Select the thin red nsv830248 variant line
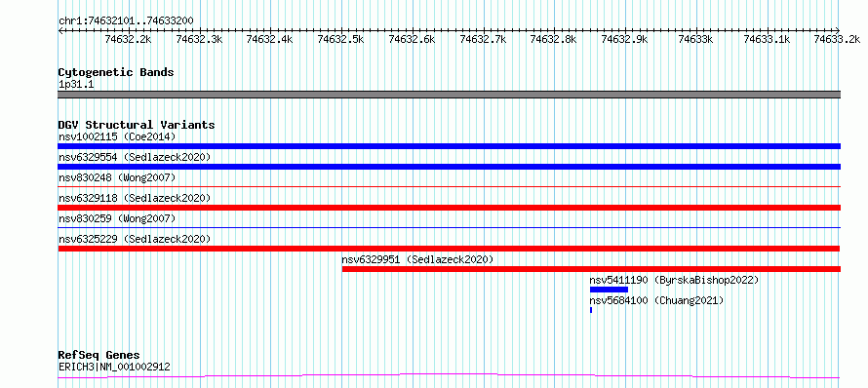The width and height of the screenshot is (868, 388). [x=450, y=187]
